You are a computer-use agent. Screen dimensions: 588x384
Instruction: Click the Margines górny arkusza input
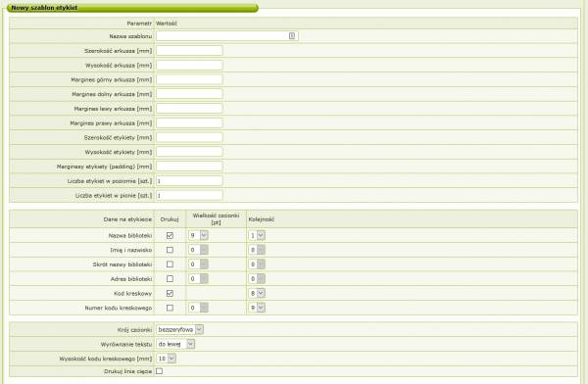coord(189,79)
